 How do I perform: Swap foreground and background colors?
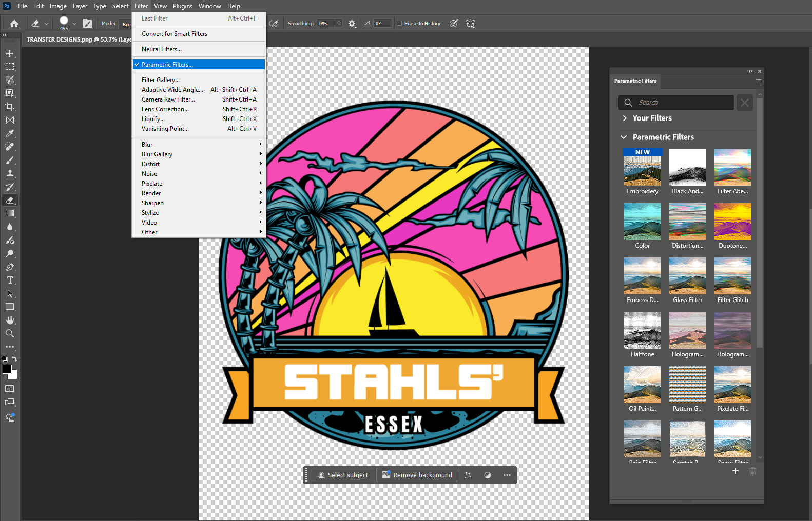click(15, 359)
